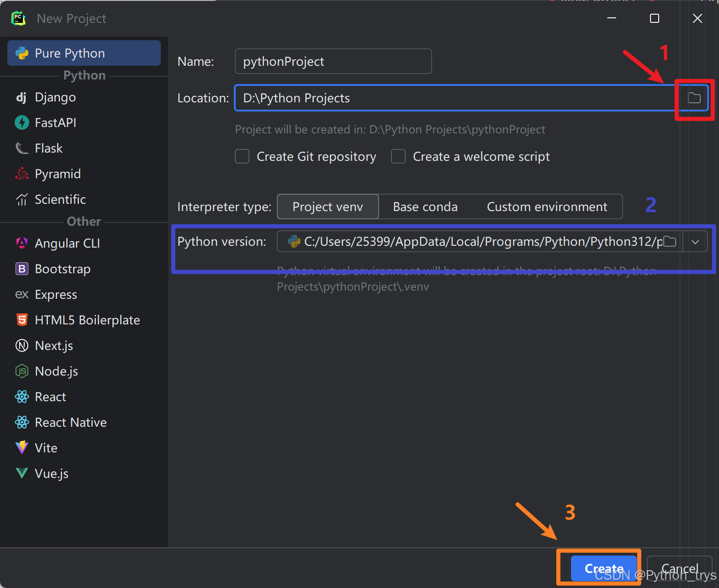This screenshot has height=588, width=719.
Task: Click the Next.js N icon
Action: click(22, 345)
